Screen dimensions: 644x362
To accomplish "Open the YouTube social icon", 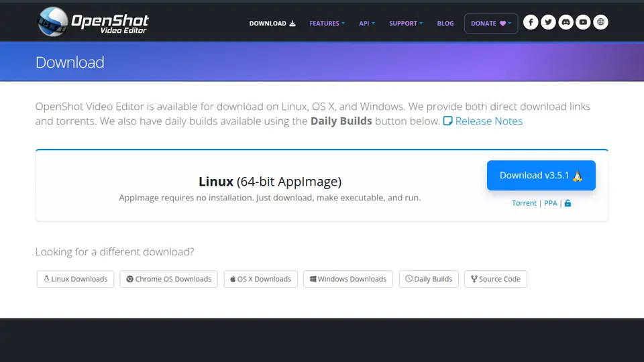I will coord(583,22).
